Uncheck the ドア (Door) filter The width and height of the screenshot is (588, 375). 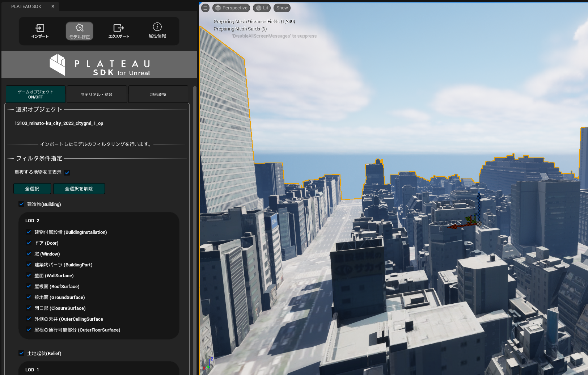tap(29, 243)
